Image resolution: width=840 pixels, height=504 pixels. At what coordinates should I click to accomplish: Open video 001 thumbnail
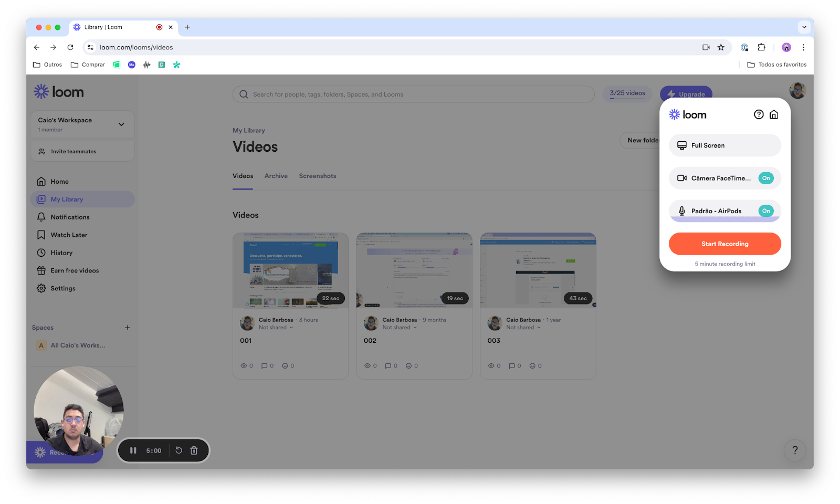coord(291,270)
